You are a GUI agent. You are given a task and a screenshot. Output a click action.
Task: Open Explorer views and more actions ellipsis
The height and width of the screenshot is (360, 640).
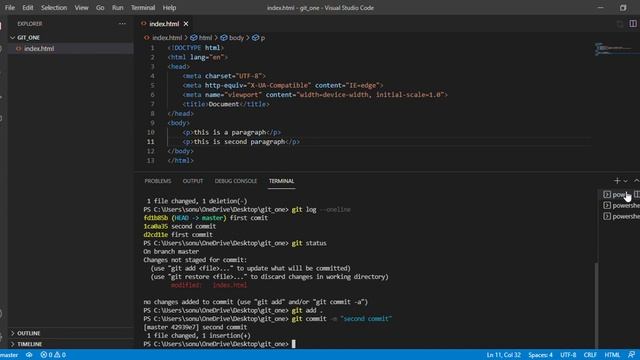[x=122, y=24]
